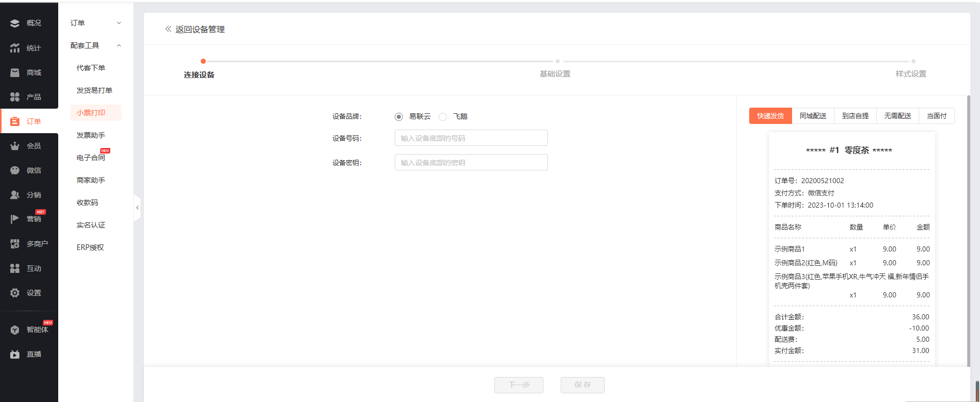Open the 收款码 menu item
The image size is (980, 402).
[x=87, y=203]
